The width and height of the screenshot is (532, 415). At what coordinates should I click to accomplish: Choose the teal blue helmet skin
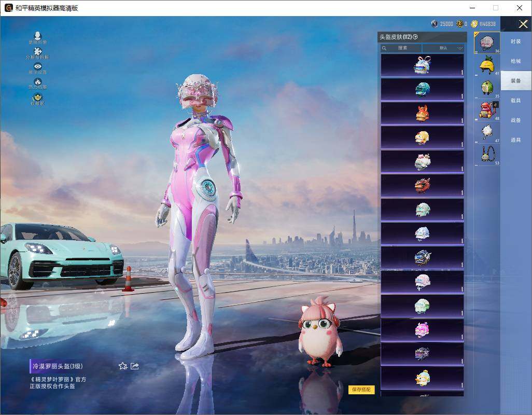[x=422, y=89]
